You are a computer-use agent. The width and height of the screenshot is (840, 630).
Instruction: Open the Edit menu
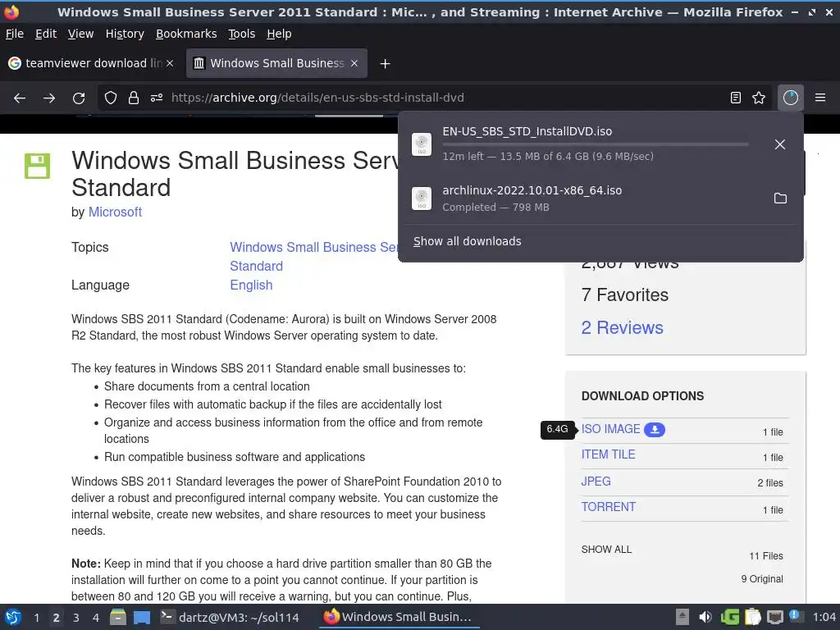pyautogui.click(x=46, y=34)
